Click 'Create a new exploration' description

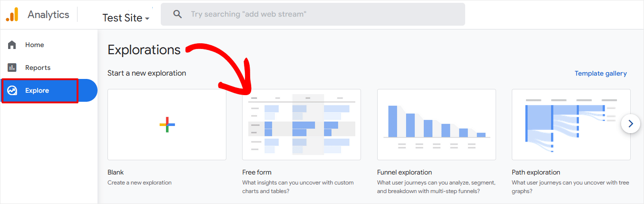(x=139, y=183)
